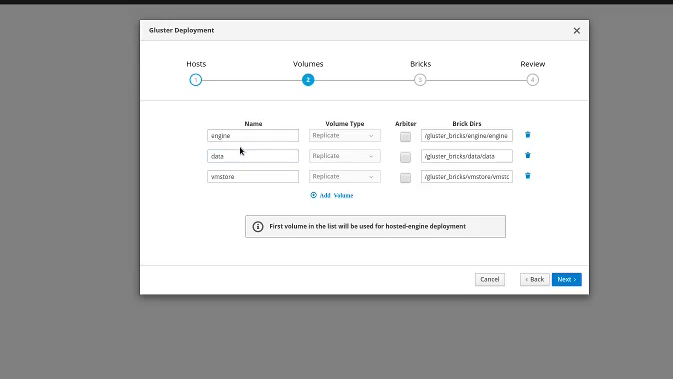Delete the vmstore volume row

(527, 176)
